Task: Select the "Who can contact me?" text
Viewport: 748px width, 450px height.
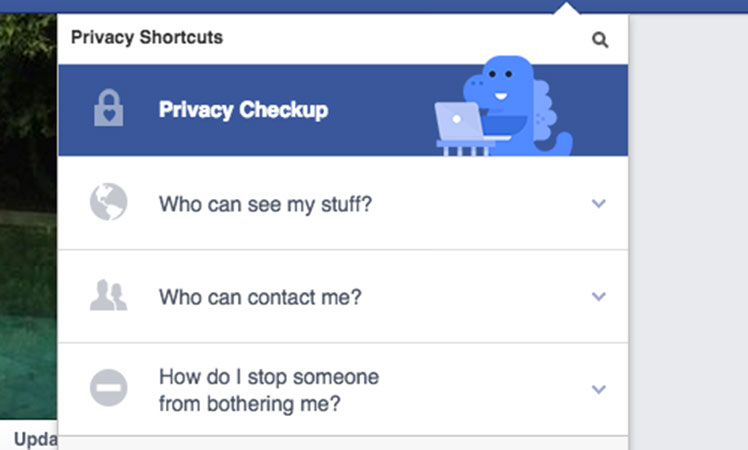Action: [x=260, y=297]
